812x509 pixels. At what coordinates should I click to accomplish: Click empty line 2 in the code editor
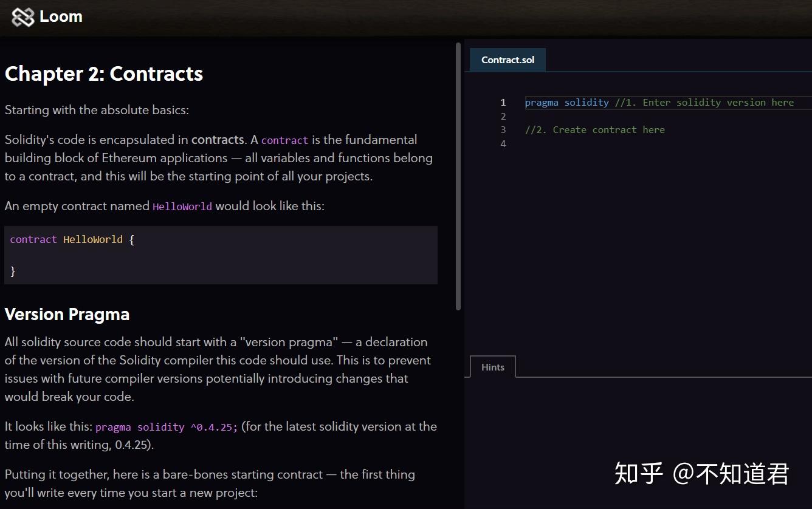pos(577,116)
